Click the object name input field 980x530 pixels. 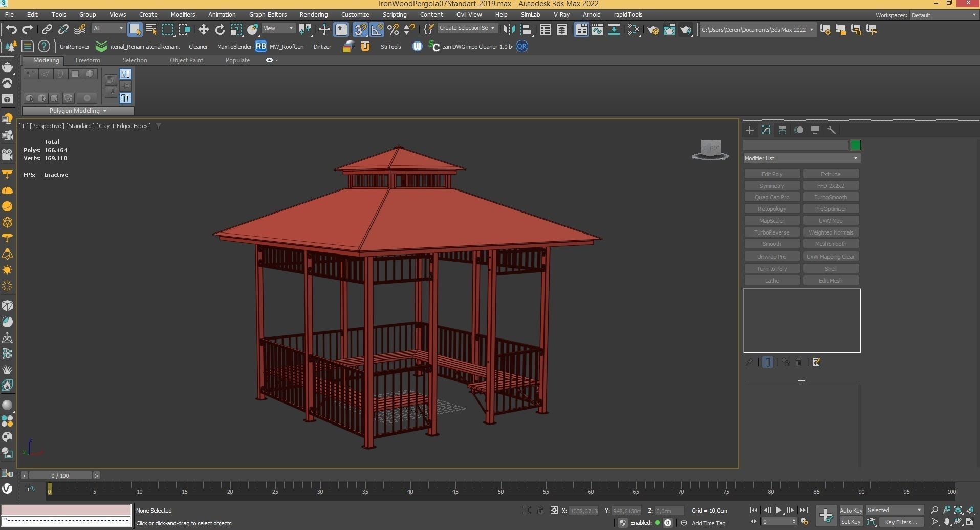795,145
